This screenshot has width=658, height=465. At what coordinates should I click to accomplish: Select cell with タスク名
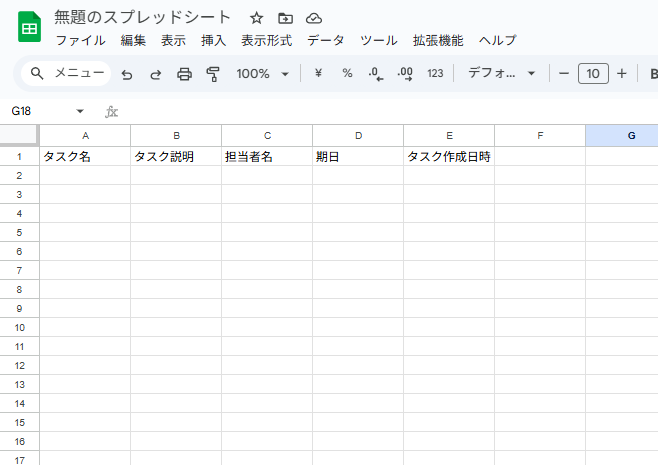pyautogui.click(x=85, y=156)
